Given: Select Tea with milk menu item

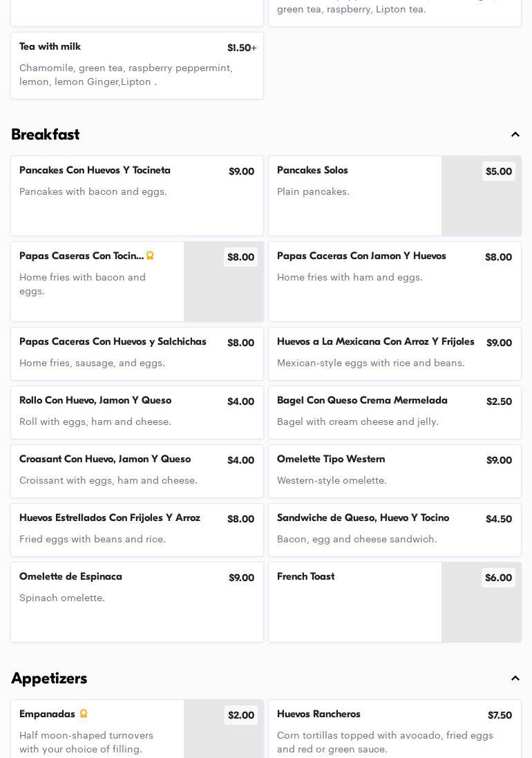Looking at the screenshot, I should point(137,66).
